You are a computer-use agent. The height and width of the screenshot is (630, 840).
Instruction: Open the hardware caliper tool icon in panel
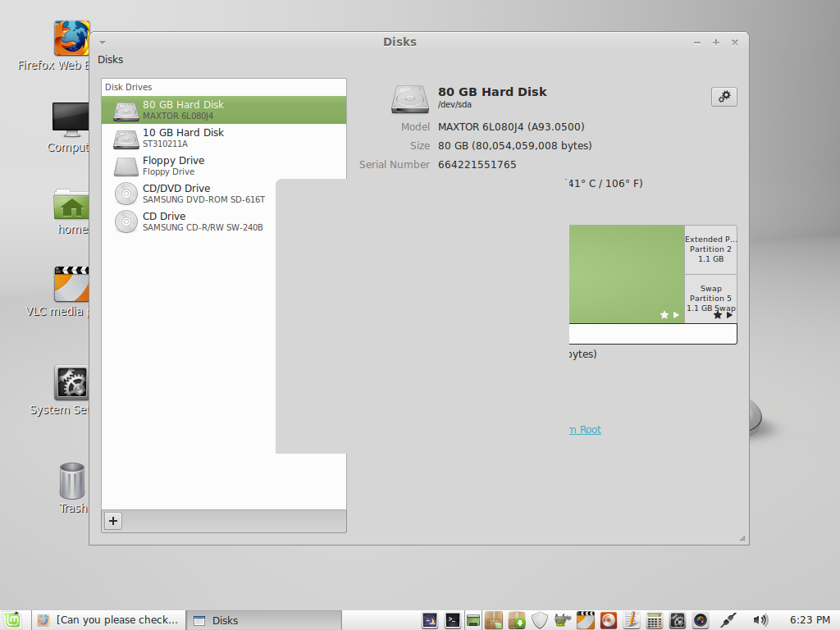point(563,620)
